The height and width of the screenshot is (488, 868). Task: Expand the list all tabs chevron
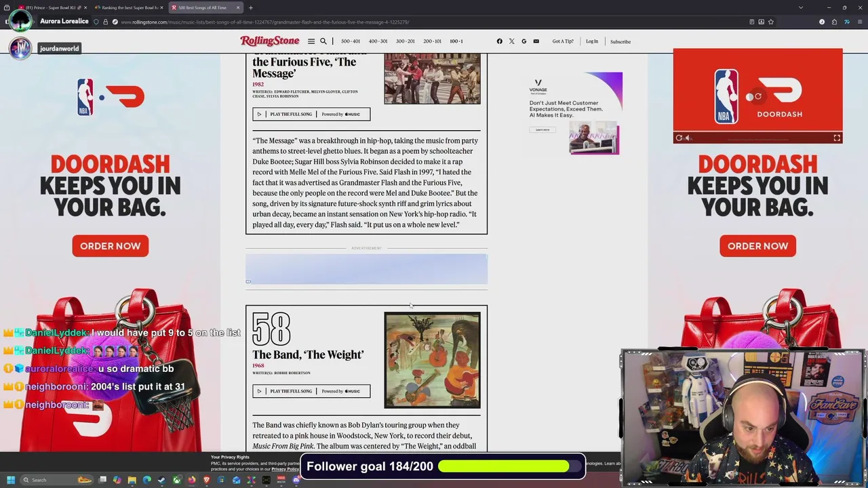pos(801,7)
